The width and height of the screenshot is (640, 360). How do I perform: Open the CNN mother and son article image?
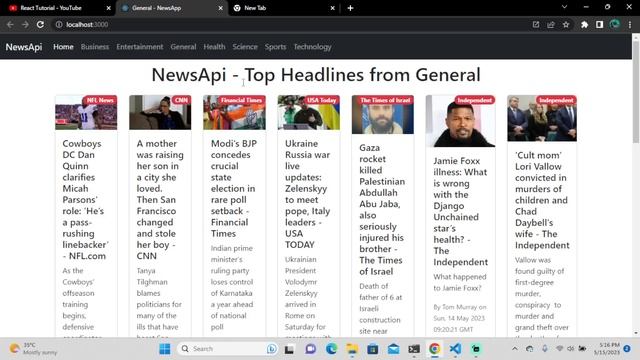[160, 113]
